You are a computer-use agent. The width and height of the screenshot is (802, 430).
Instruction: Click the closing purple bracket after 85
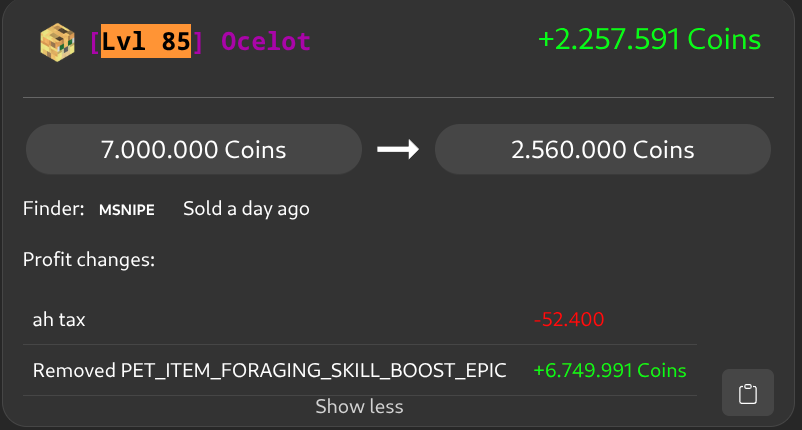point(198,42)
